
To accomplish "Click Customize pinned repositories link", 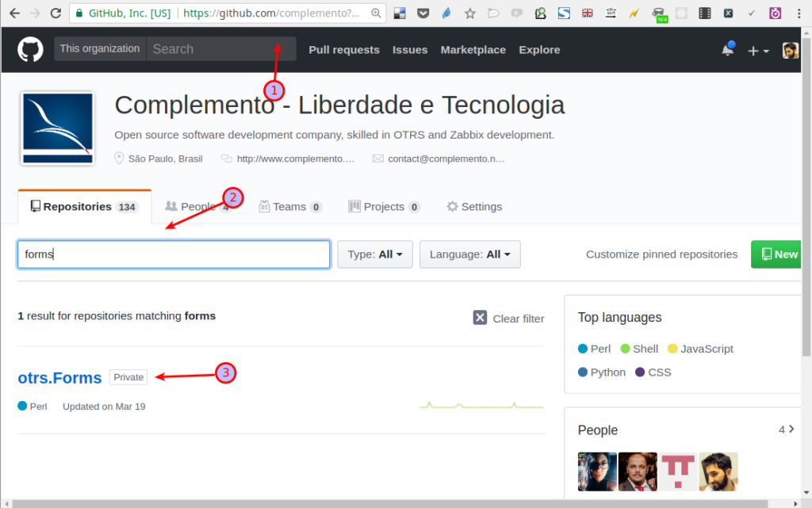I will (661, 254).
